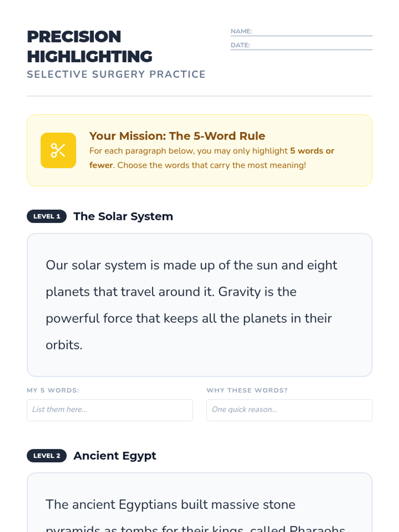Click the DATE line field
The height and width of the screenshot is (532, 399).
pyautogui.click(x=311, y=46)
